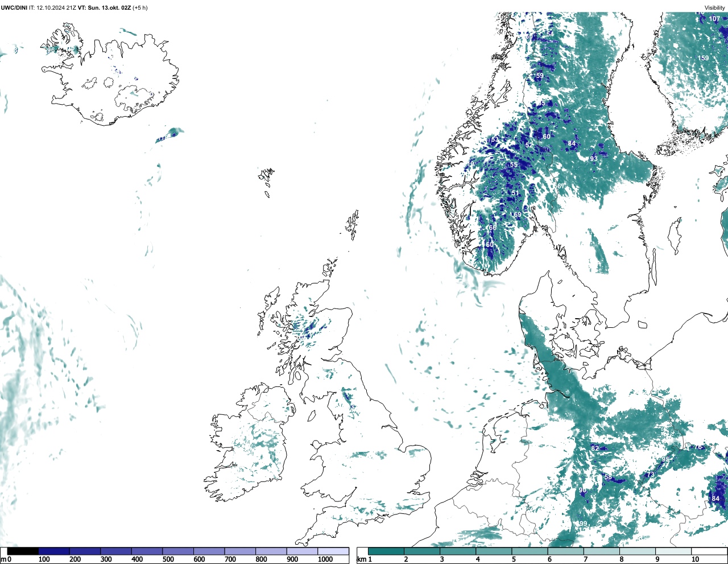Screen dimensions: 728x564
Task: Pick the 200–300 m legend color box
Action: (x=85, y=551)
